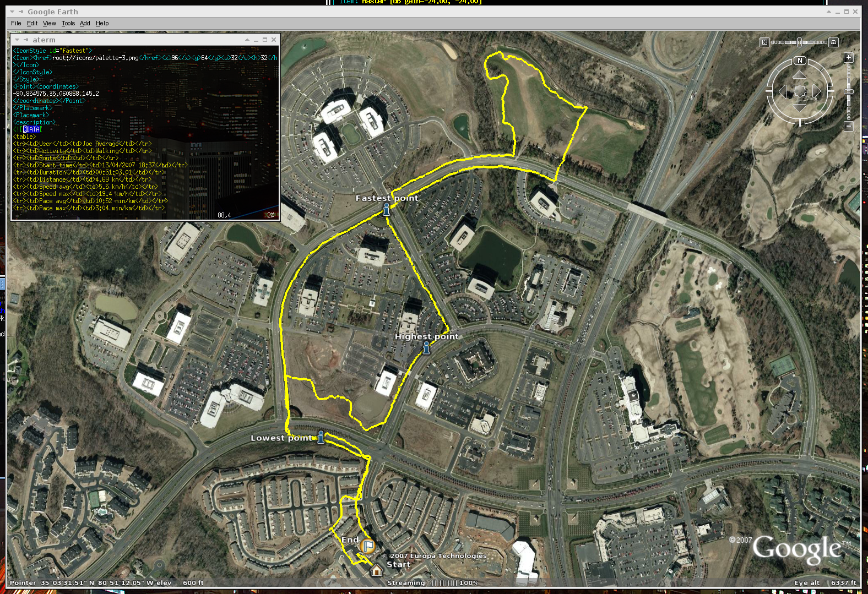
Task: Close the Google Earth window
Action: tap(855, 12)
